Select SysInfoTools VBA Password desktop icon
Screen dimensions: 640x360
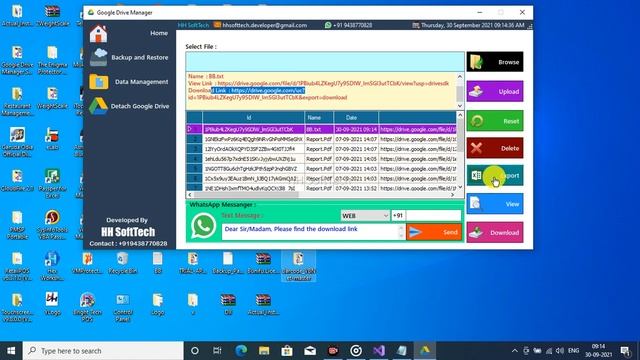[52, 225]
